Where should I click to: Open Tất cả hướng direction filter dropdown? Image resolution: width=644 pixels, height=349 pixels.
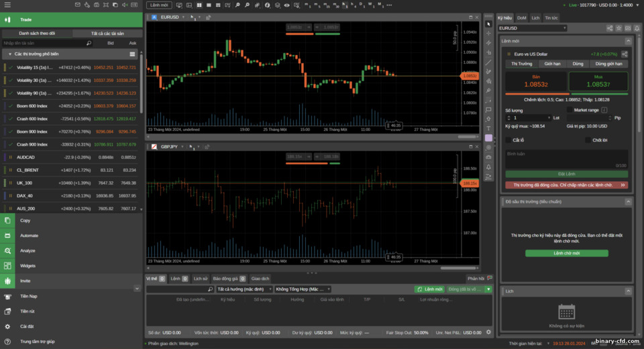244,289
